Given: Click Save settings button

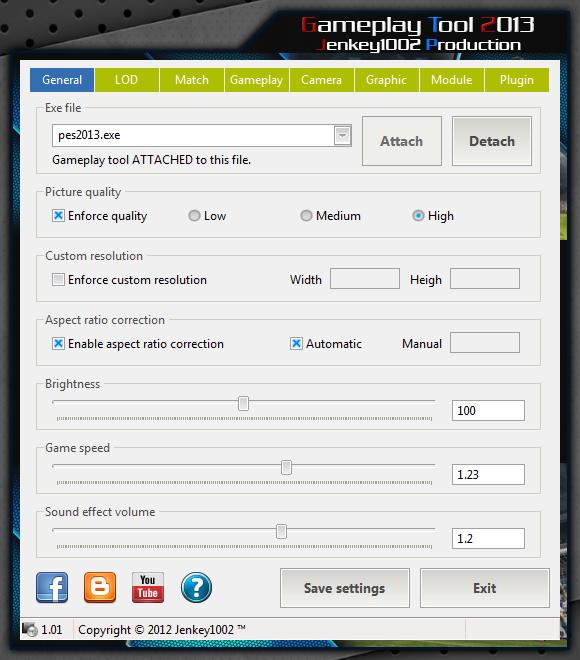Looking at the screenshot, I should click(345, 588).
